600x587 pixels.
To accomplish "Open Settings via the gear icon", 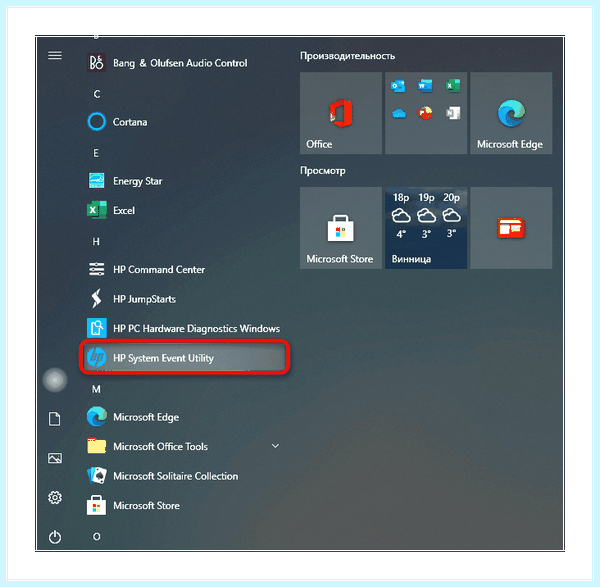I will click(x=55, y=497).
